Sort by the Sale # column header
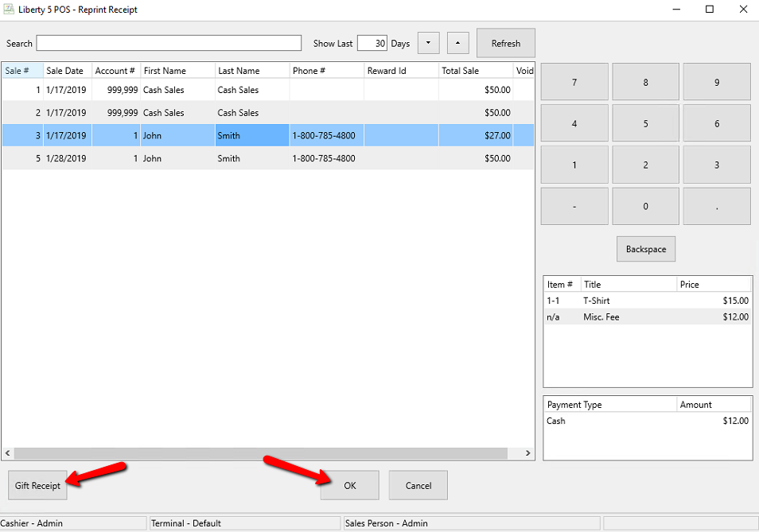 [x=23, y=71]
